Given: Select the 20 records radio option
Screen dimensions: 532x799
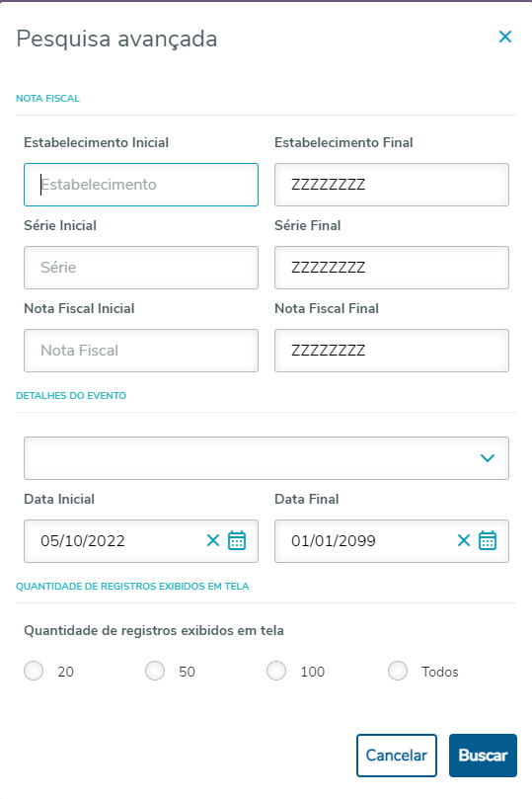Looking at the screenshot, I should 34,671.
